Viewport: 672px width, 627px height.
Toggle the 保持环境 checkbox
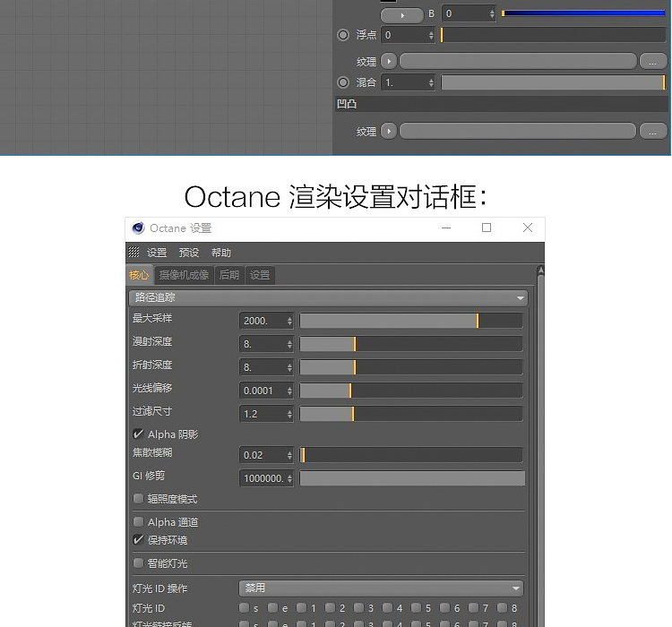tap(138, 539)
